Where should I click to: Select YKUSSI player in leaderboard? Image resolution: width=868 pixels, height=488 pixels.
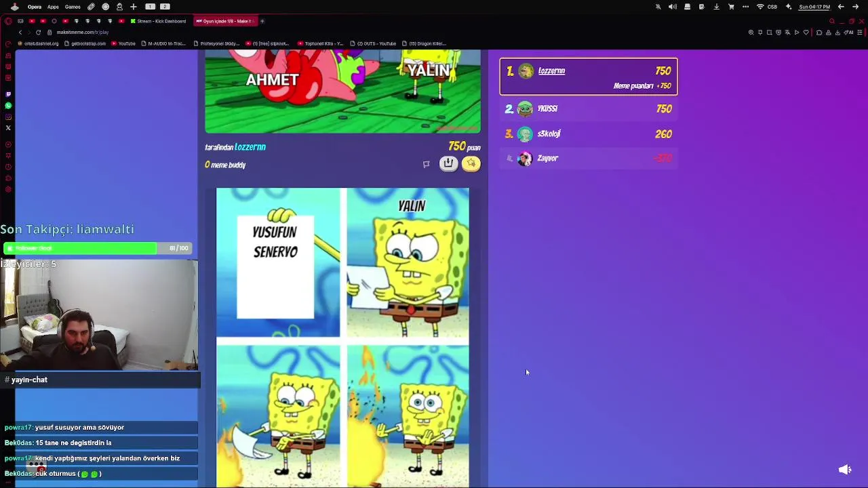point(589,108)
